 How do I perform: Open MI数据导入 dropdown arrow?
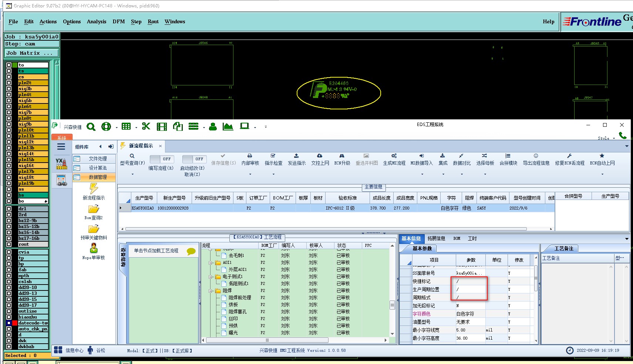tap(421, 174)
